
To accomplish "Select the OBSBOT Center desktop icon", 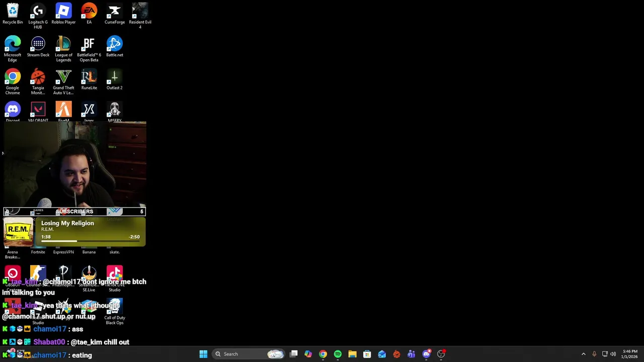I will (x=13, y=279).
